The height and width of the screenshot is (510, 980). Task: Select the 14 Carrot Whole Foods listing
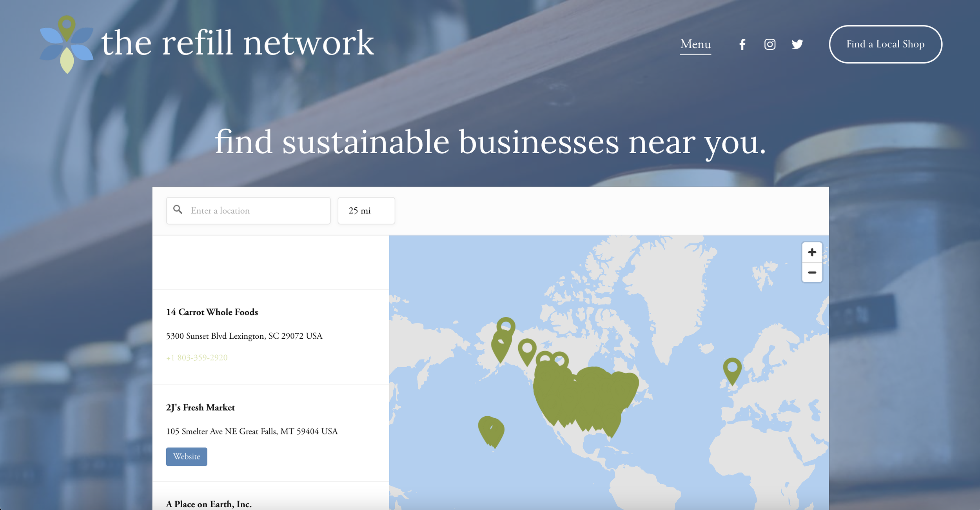pyautogui.click(x=212, y=312)
